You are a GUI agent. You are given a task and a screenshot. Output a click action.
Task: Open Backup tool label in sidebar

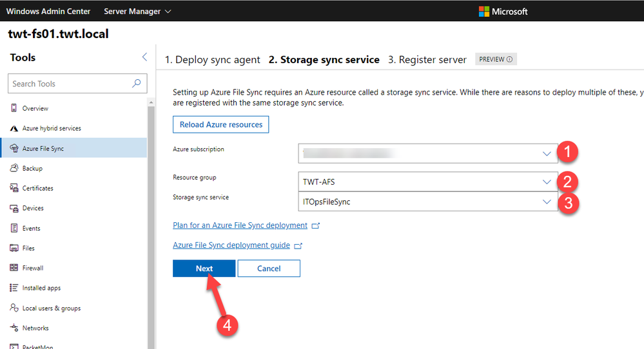pyautogui.click(x=32, y=168)
